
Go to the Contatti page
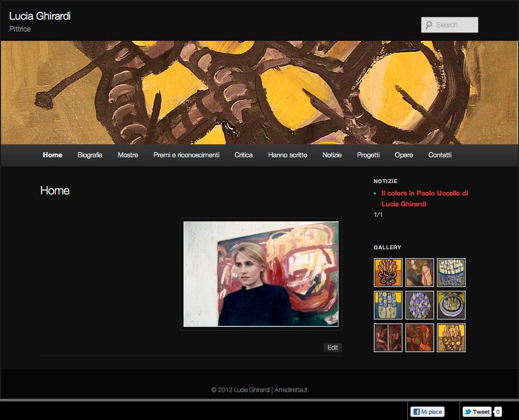pyautogui.click(x=439, y=155)
